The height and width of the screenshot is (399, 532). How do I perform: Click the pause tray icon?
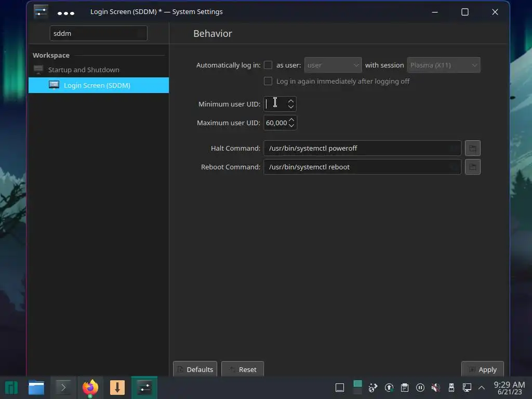coord(420,388)
